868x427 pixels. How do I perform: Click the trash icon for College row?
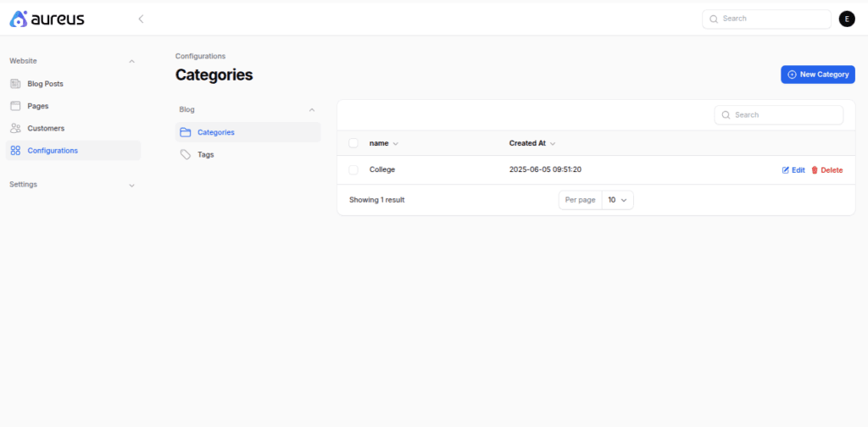(x=815, y=170)
